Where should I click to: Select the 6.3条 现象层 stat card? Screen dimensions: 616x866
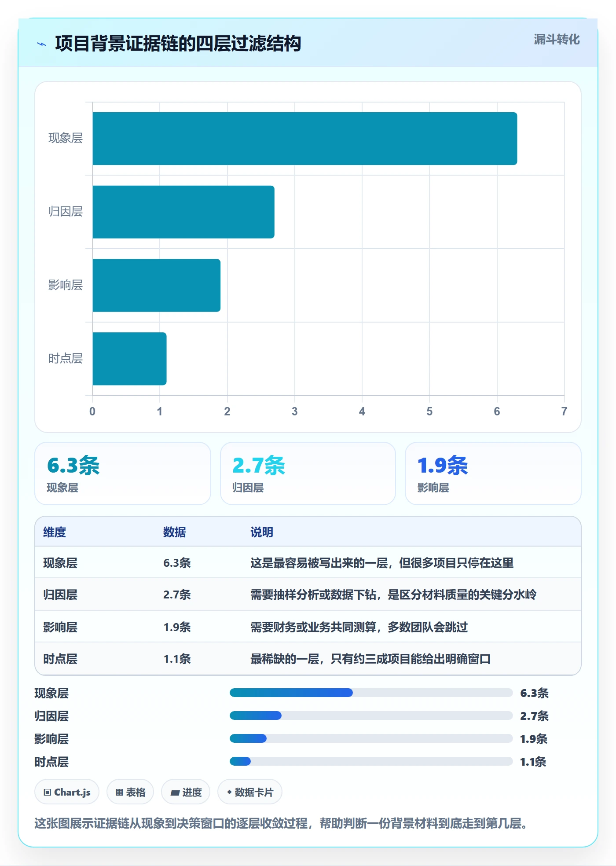[x=123, y=473]
